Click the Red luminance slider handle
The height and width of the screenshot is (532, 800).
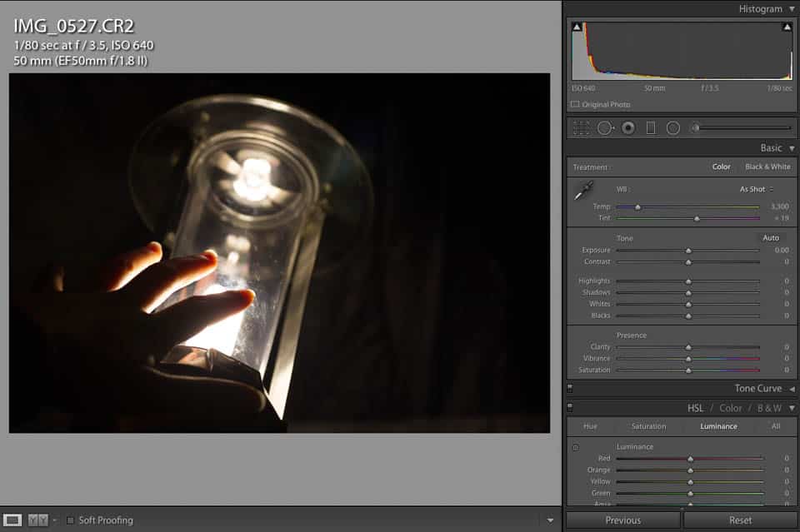[x=690, y=459]
